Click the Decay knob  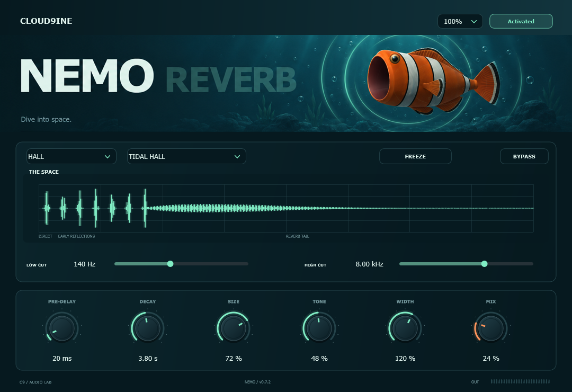148,327
